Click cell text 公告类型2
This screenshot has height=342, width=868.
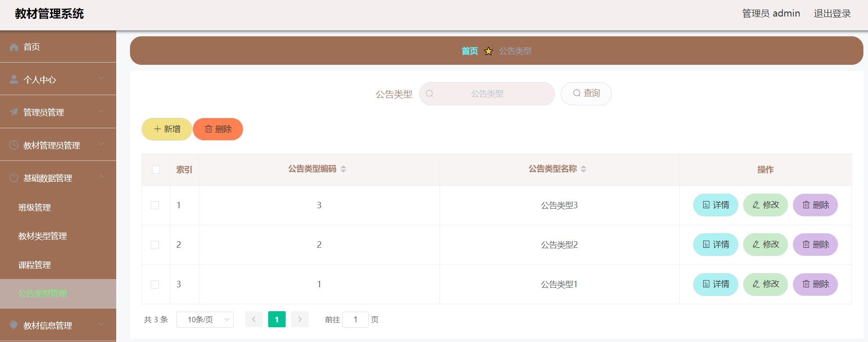point(559,245)
